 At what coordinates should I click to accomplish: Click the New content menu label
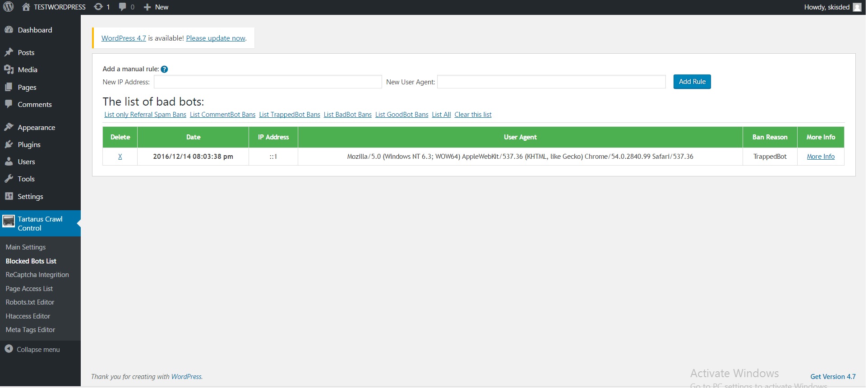click(x=162, y=7)
